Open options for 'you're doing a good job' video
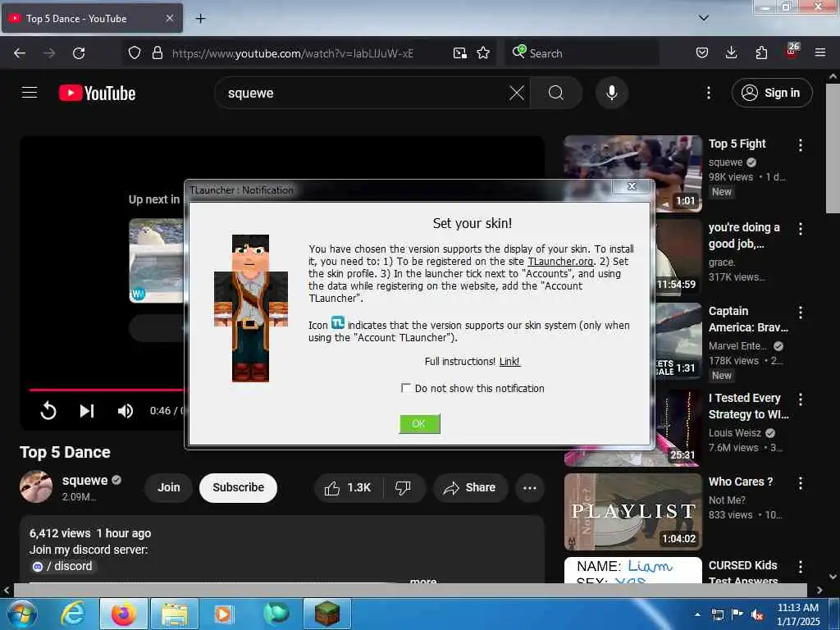The height and width of the screenshot is (630, 840). [x=801, y=230]
